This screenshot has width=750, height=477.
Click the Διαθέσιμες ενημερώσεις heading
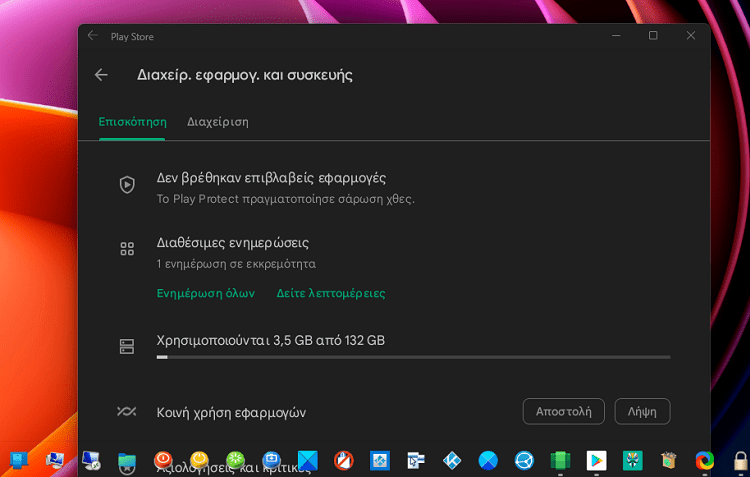tap(232, 243)
